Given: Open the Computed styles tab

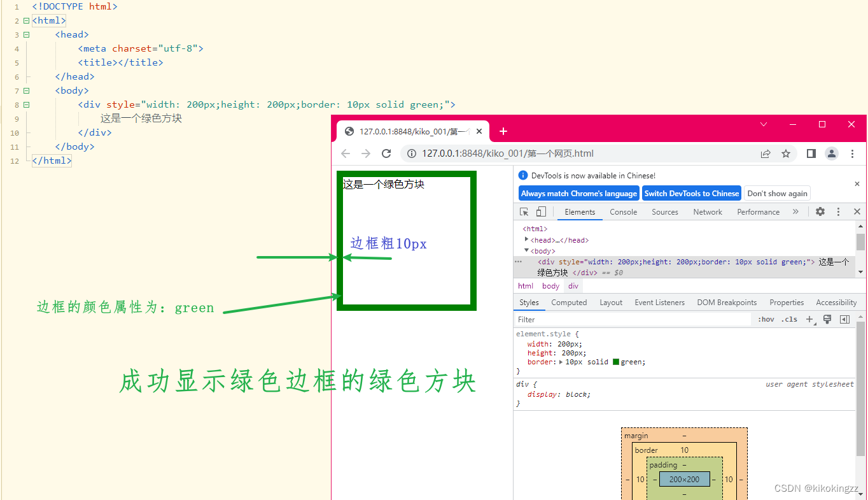Looking at the screenshot, I should click(569, 303).
